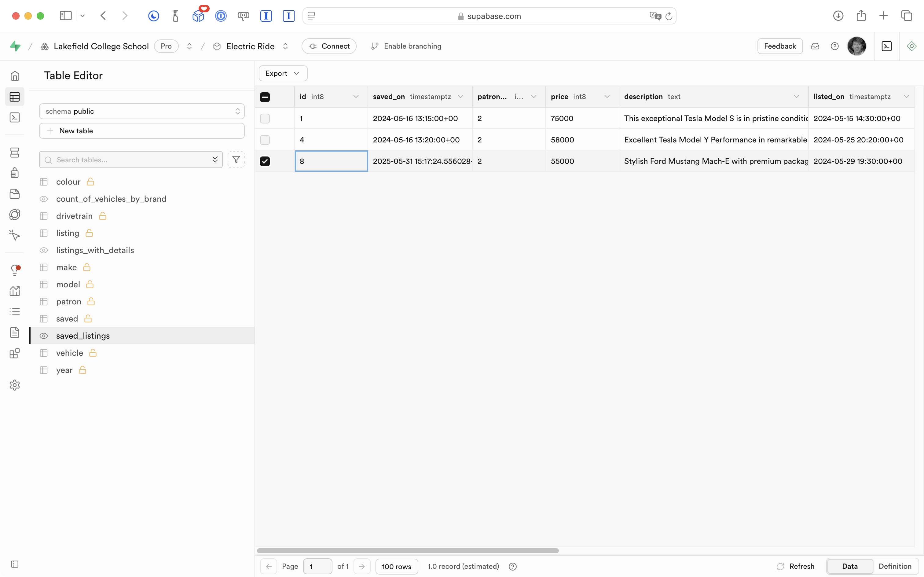Switch to the Definition tab

click(895, 566)
